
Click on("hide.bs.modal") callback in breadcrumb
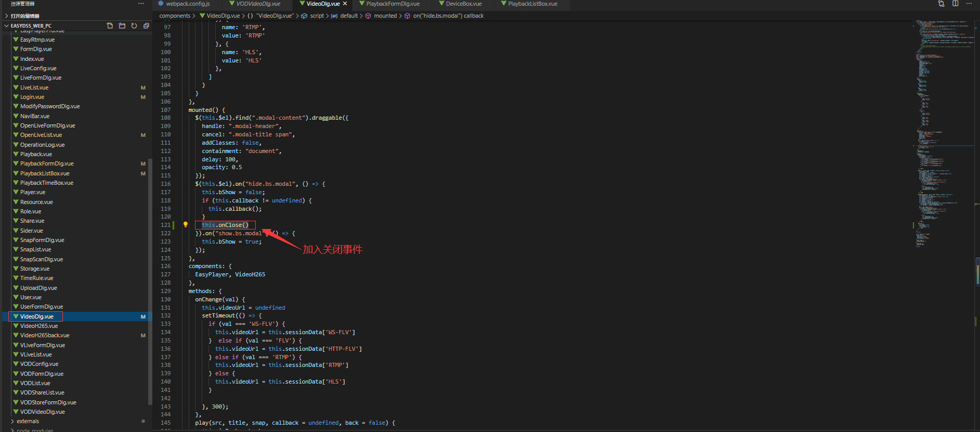click(x=448, y=16)
